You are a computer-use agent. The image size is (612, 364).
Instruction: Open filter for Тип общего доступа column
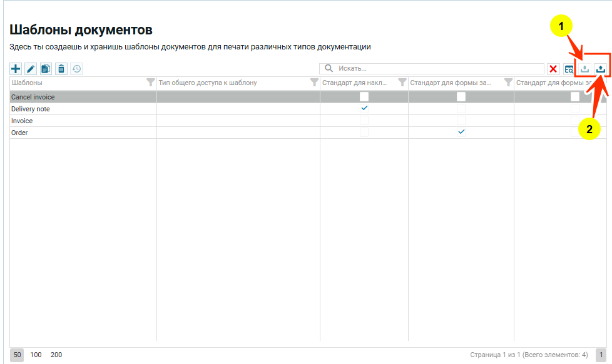pos(314,83)
